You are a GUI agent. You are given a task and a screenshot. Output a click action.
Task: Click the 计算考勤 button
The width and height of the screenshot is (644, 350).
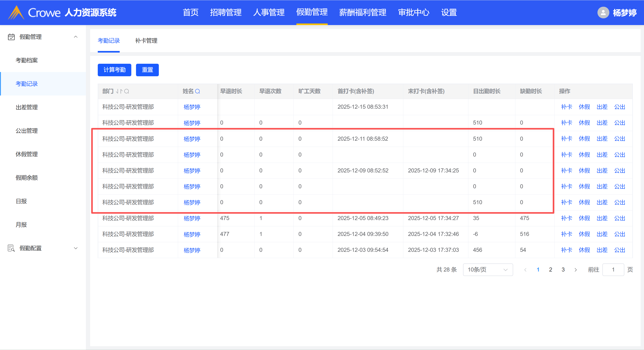pos(114,70)
